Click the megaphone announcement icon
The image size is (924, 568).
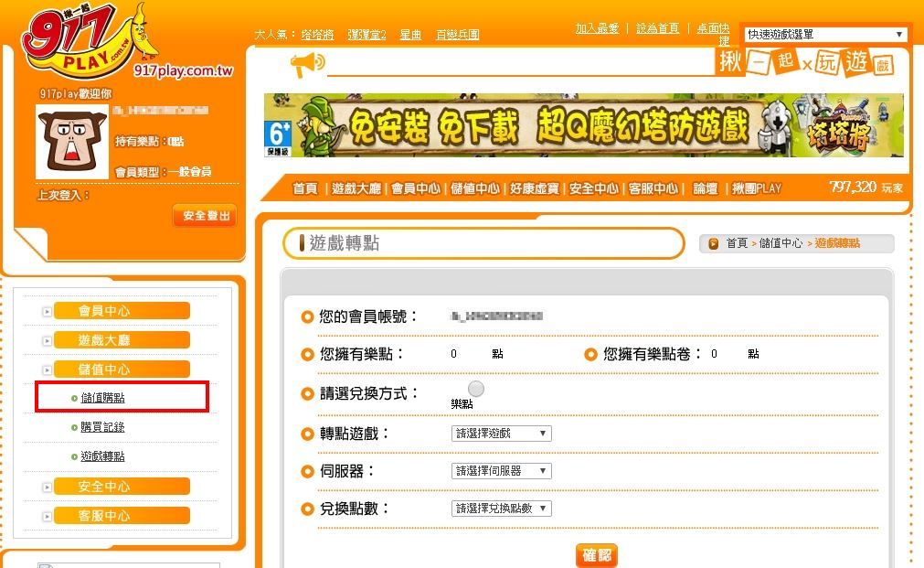click(307, 64)
